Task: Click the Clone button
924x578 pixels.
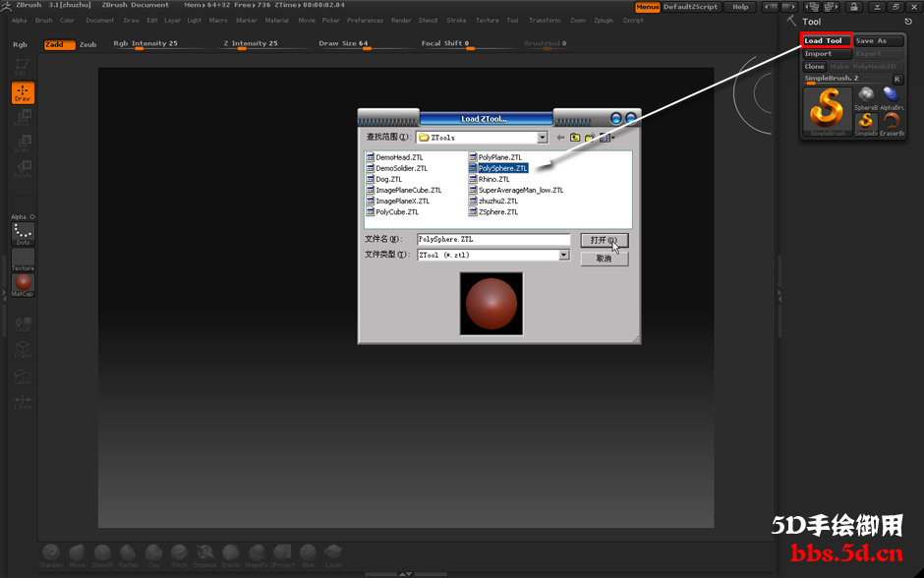Action: point(814,67)
